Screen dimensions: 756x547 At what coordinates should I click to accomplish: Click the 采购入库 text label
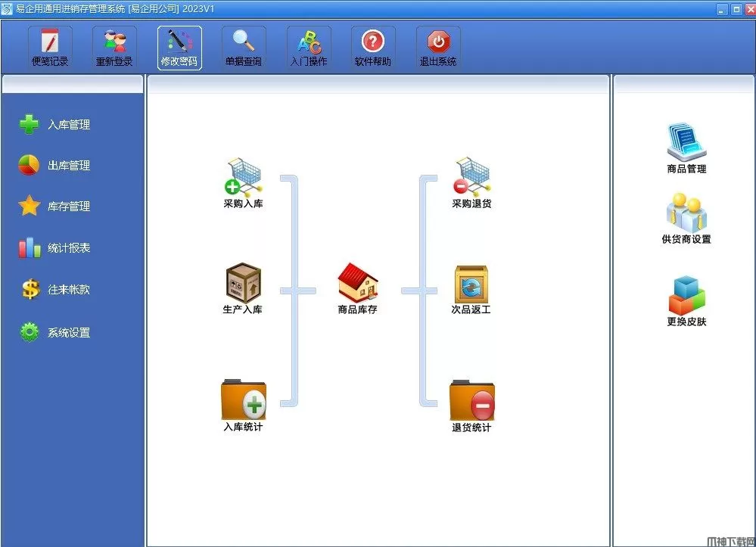point(244,204)
